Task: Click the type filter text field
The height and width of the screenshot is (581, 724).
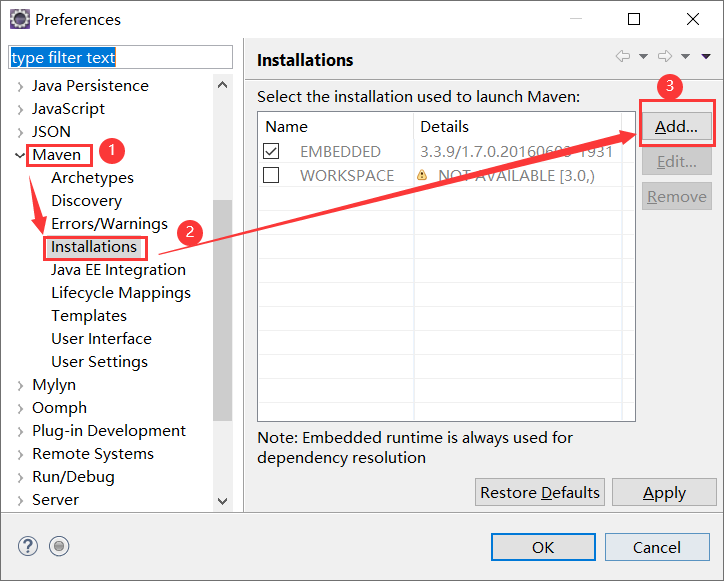Action: click(x=121, y=57)
